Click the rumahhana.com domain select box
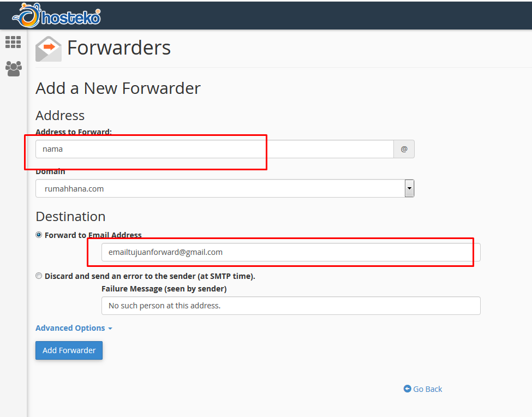 pos(225,188)
